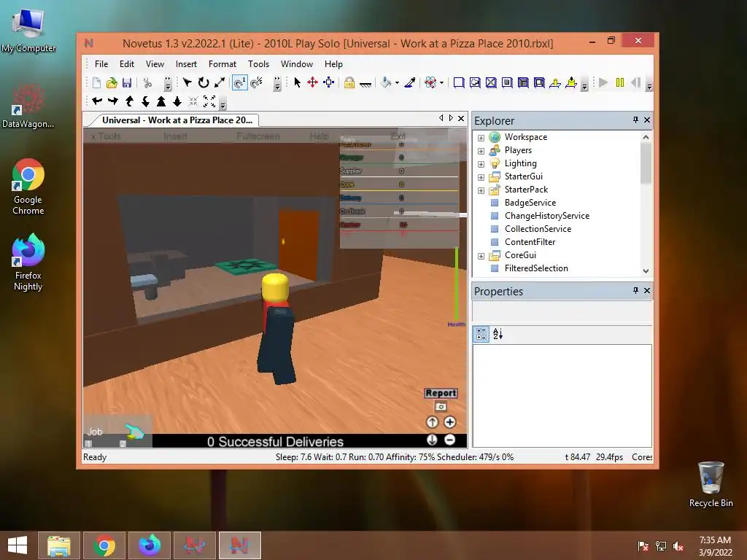The height and width of the screenshot is (560, 747).
Task: Select the eyedropper Dropper tool
Action: click(x=410, y=83)
